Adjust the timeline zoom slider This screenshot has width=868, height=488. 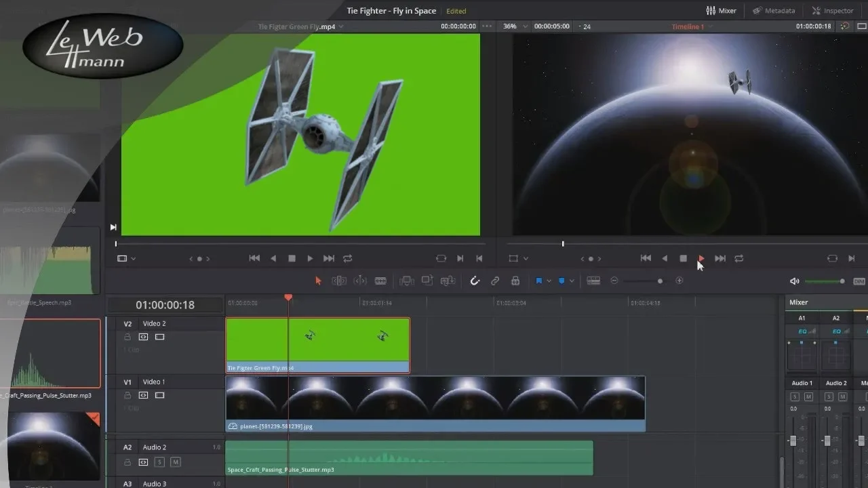coord(660,281)
